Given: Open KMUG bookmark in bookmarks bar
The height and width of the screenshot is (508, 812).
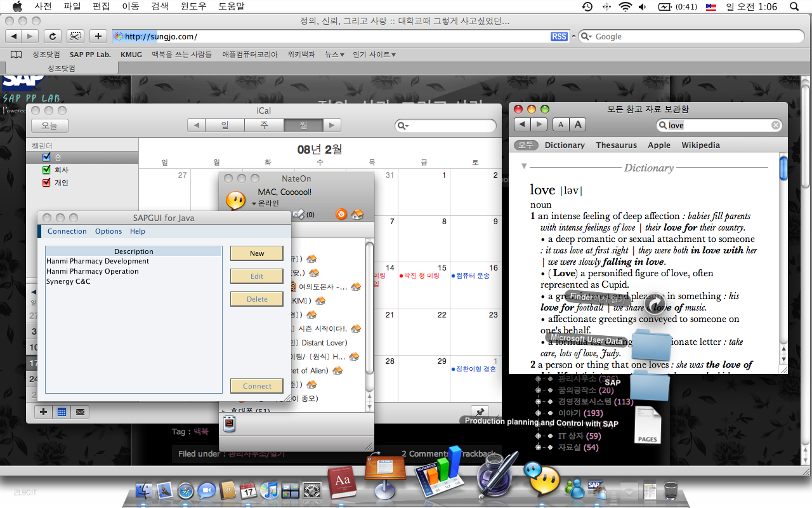Looking at the screenshot, I should pyautogui.click(x=131, y=55).
